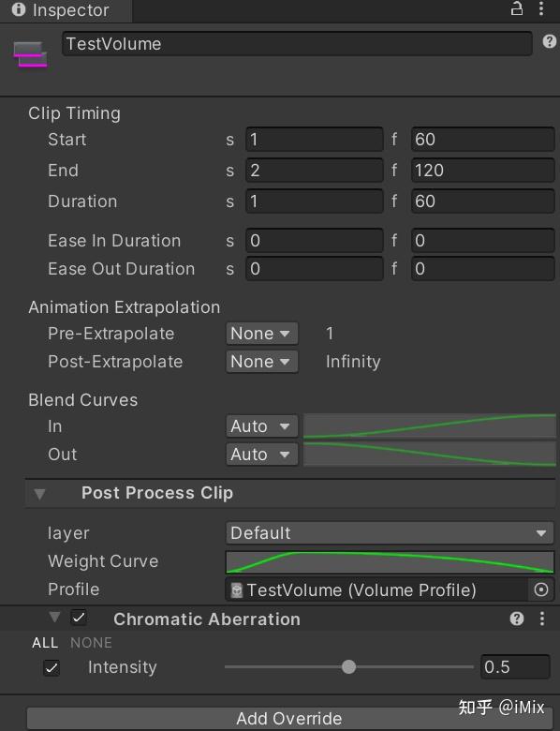The width and height of the screenshot is (560, 731).
Task: Click the NONE overrides toggle link
Action: 91,643
